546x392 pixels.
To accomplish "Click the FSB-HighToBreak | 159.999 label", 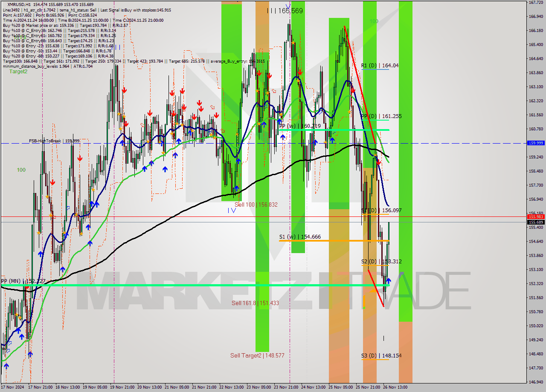I will [54, 141].
